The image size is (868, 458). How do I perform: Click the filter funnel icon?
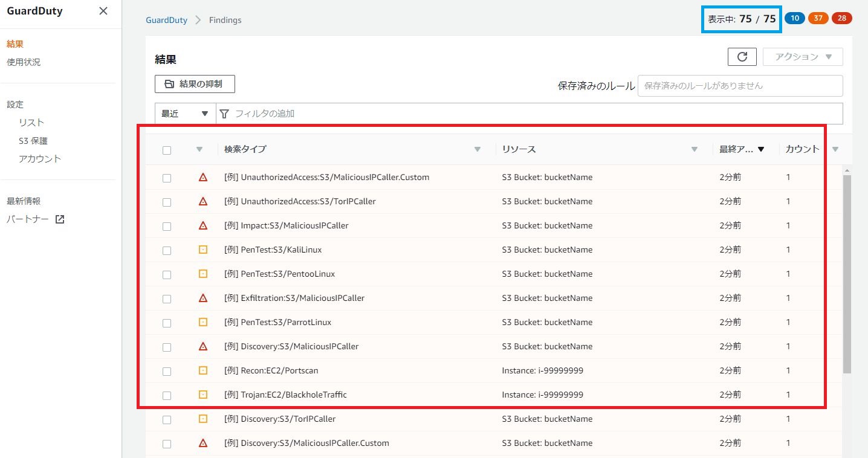point(224,114)
